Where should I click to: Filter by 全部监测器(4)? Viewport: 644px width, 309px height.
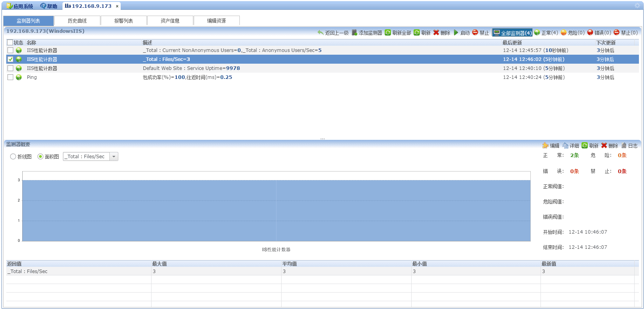(512, 33)
